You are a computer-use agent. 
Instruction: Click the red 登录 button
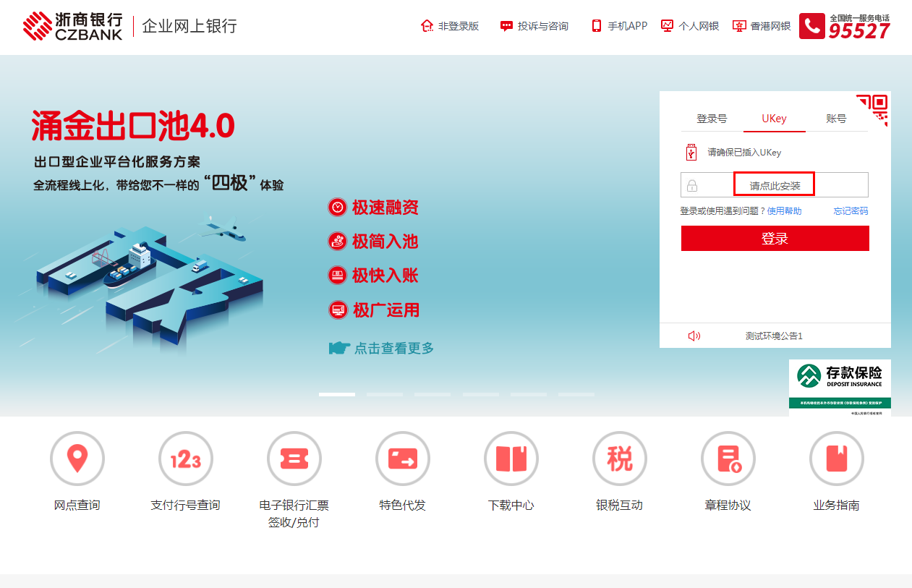(x=775, y=239)
